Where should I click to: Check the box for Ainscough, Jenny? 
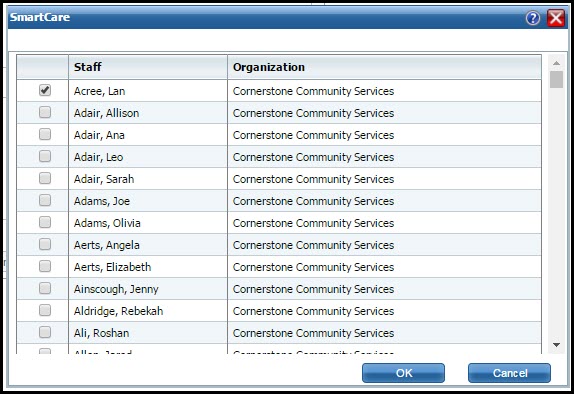click(x=45, y=288)
